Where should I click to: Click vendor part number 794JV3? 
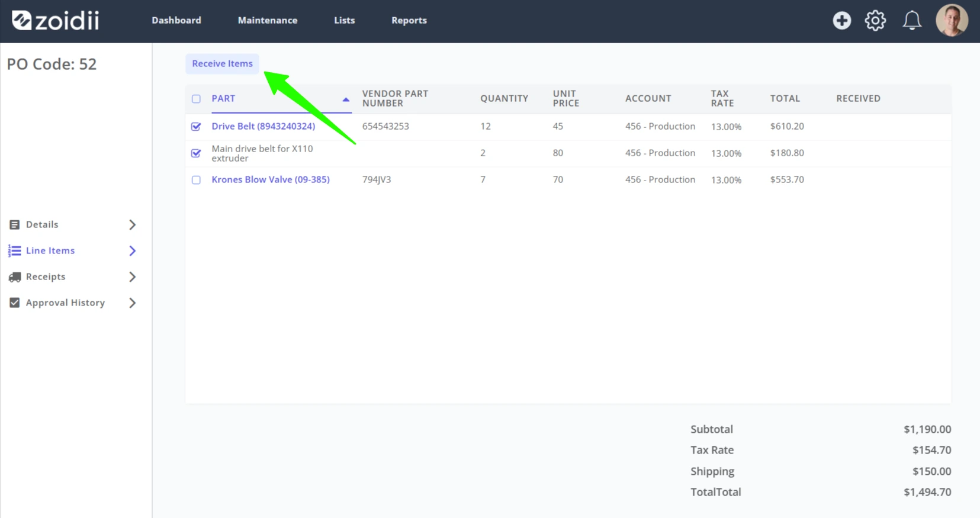(377, 179)
